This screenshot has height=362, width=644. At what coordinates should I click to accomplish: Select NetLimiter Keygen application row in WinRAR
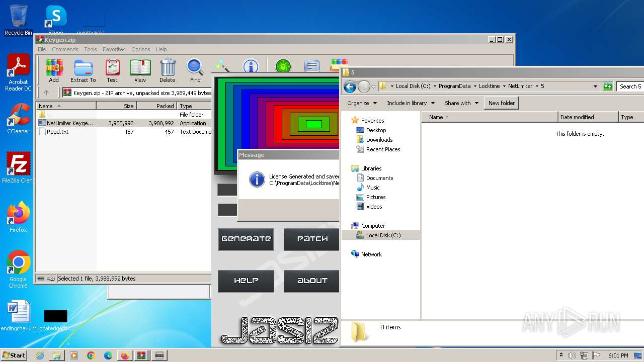pyautogui.click(x=124, y=123)
